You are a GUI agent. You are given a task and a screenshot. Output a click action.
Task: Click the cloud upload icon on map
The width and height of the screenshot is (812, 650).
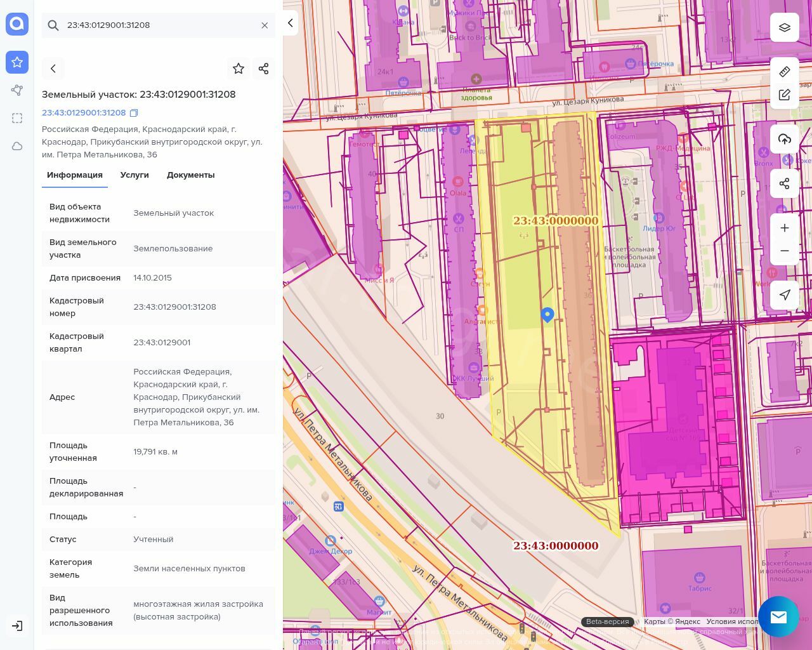(x=784, y=139)
